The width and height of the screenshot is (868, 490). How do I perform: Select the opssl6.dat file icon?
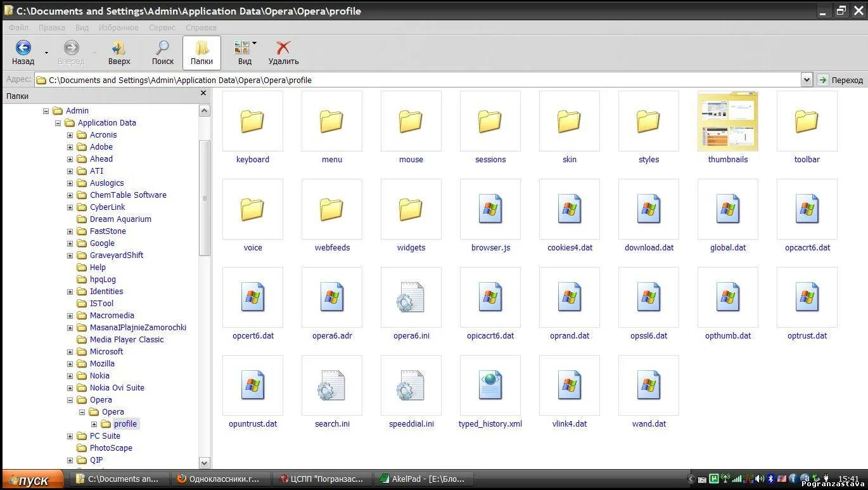coord(648,297)
